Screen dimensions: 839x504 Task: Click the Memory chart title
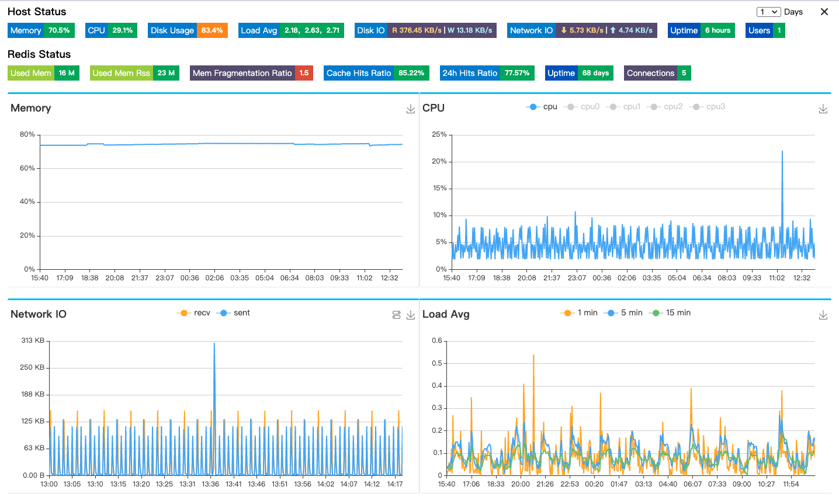pyautogui.click(x=31, y=108)
